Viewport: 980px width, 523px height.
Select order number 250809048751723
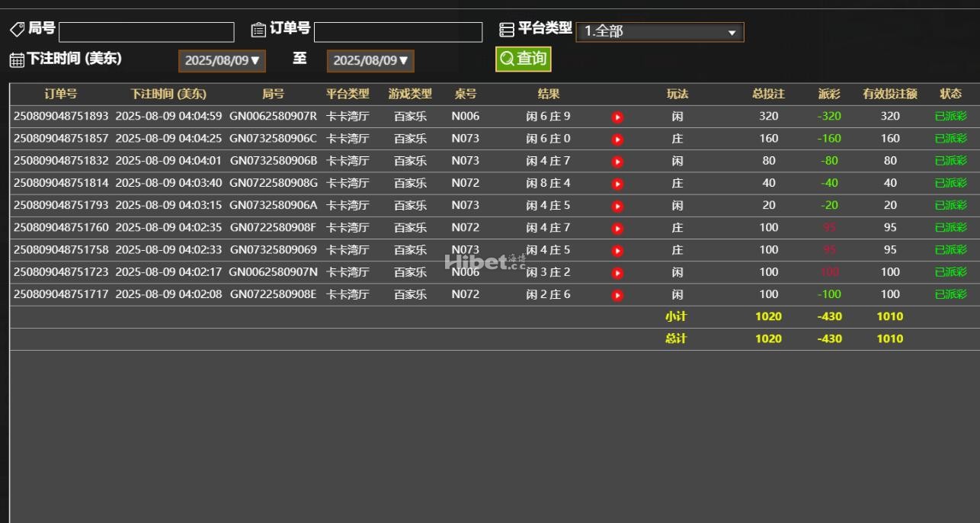(x=61, y=272)
